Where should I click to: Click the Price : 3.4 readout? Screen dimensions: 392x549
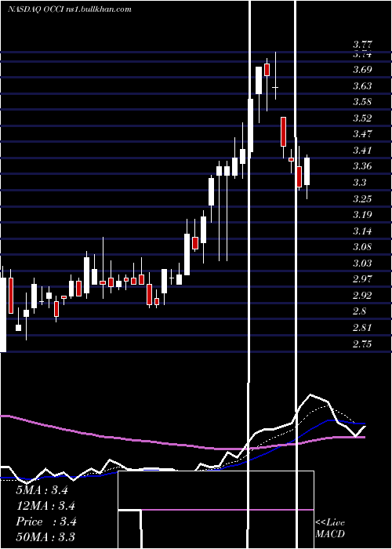45,522
